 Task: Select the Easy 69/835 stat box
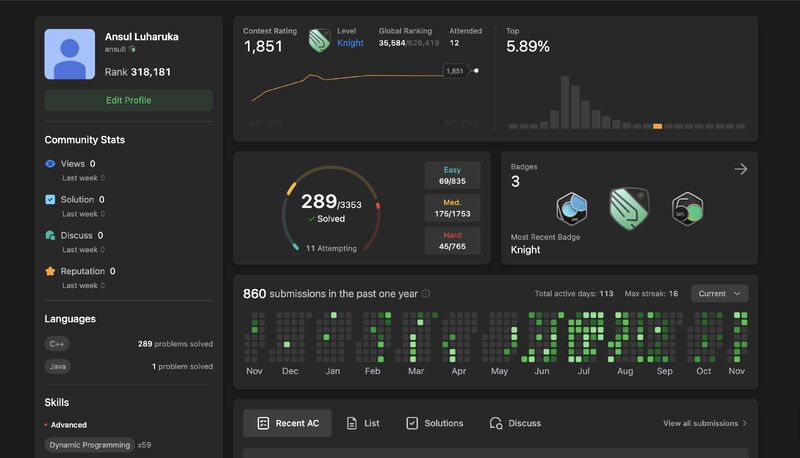(x=452, y=175)
